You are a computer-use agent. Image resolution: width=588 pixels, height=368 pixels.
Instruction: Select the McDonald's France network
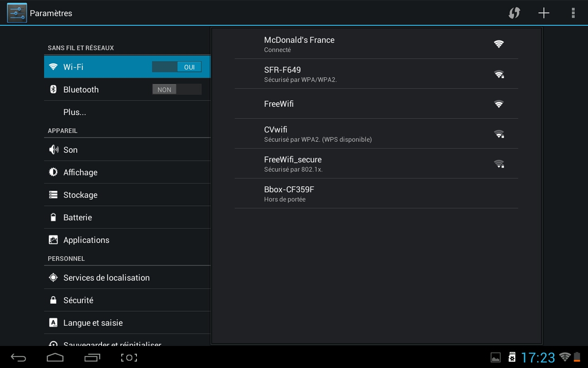point(376,44)
